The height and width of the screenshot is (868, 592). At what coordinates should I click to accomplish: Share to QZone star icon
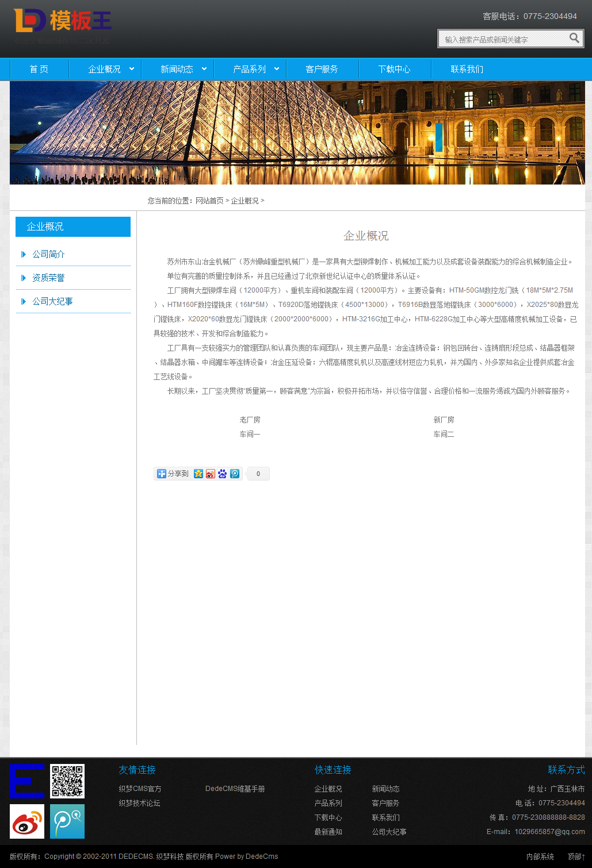pyautogui.click(x=198, y=474)
